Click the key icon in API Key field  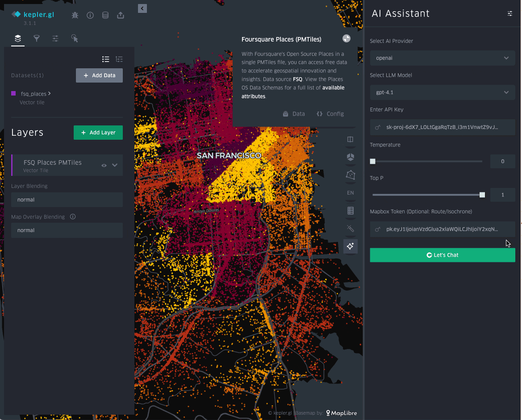[377, 128]
